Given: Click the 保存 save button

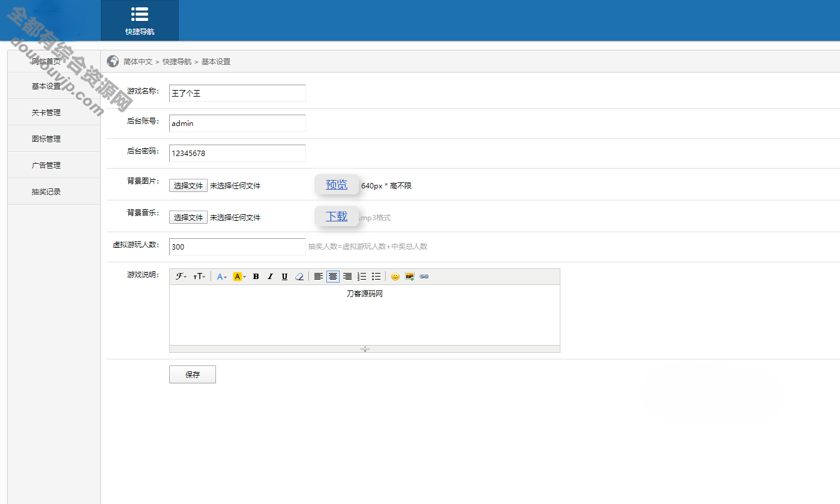Looking at the screenshot, I should (193, 374).
